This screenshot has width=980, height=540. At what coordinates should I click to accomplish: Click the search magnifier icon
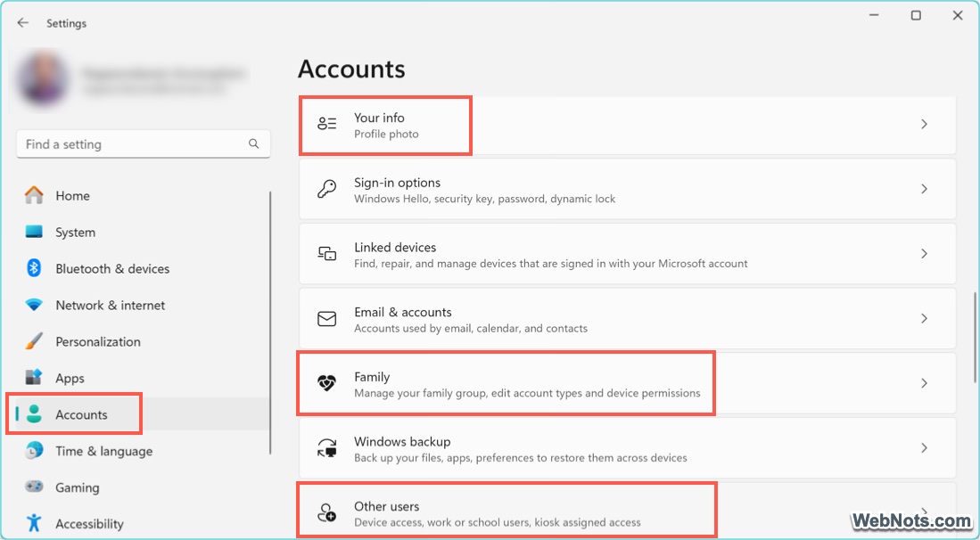254,143
